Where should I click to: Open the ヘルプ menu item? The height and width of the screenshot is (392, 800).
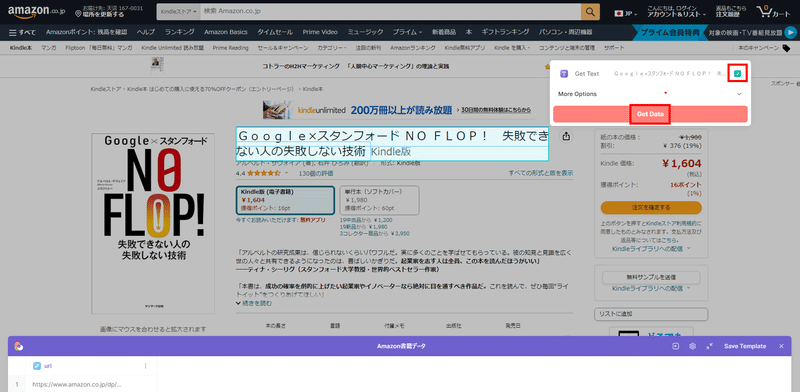click(x=146, y=32)
